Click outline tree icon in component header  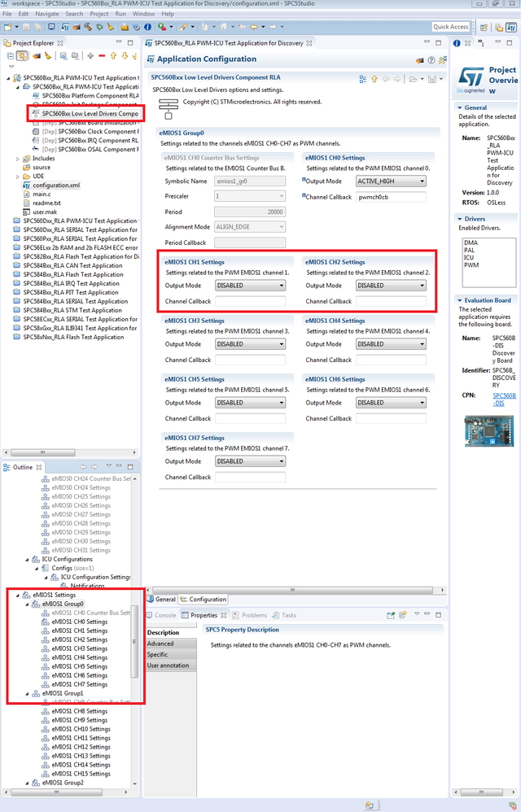(x=362, y=79)
